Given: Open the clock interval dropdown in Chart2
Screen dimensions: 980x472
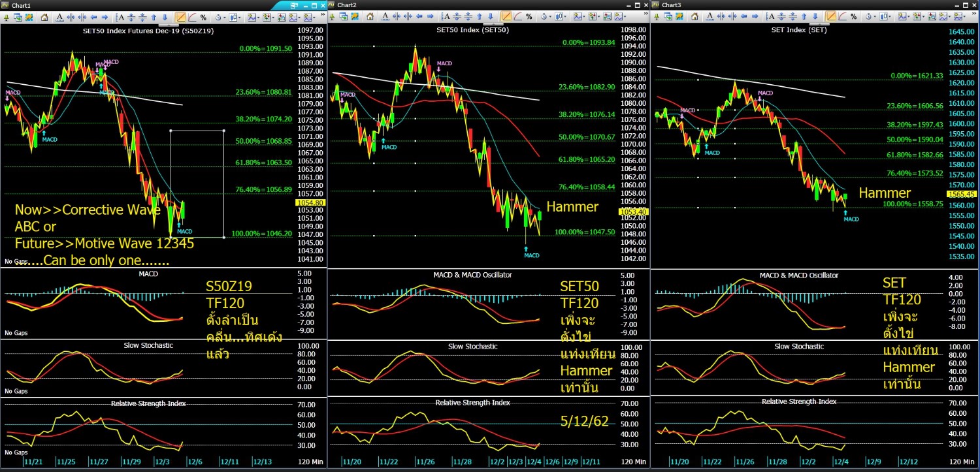Looking at the screenshot, I should (546, 17).
